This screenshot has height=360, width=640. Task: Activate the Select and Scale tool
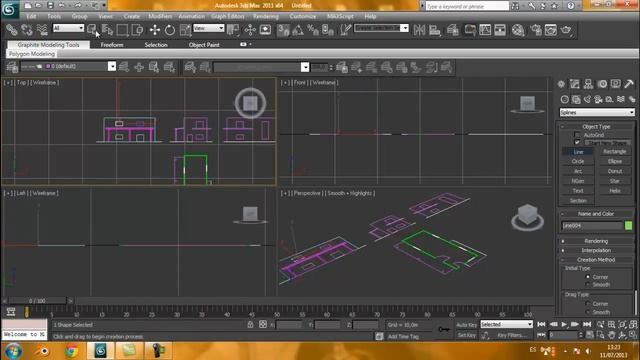tap(185, 30)
